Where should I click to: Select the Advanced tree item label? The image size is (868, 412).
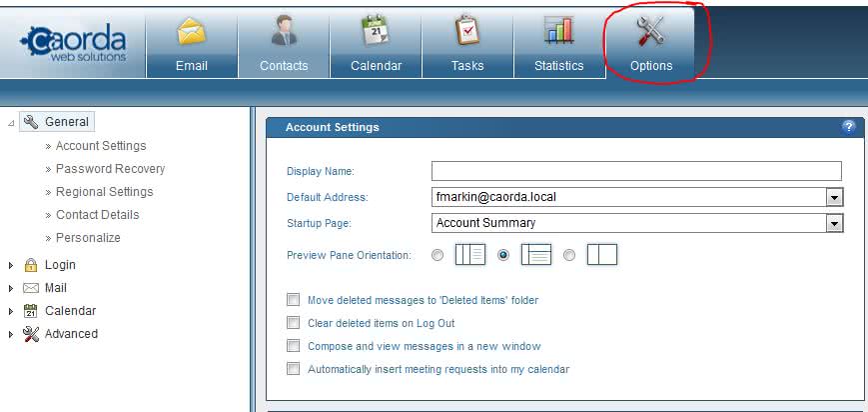click(x=71, y=334)
